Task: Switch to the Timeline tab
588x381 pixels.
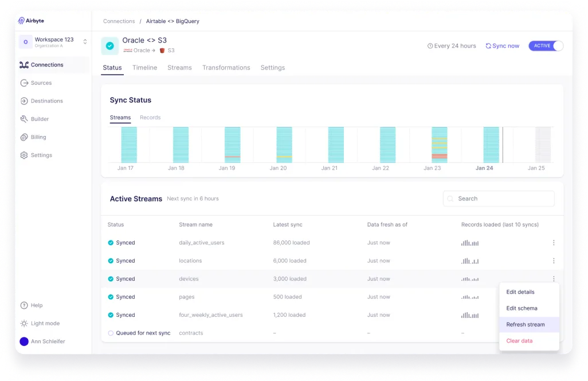Action: (x=144, y=68)
